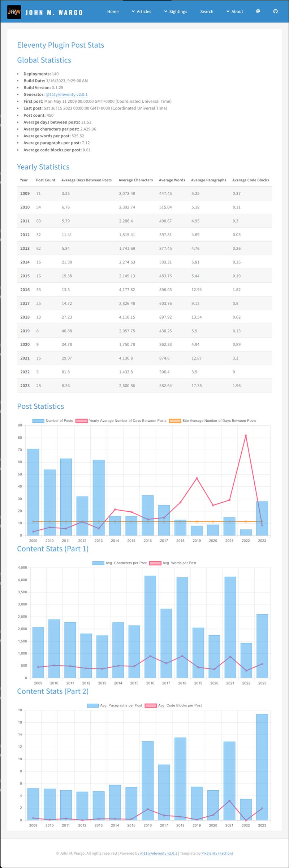Screen dimensions: 289x868
Task: Click the 2016 bar in Content Stats Part 1
Action: click(150, 627)
